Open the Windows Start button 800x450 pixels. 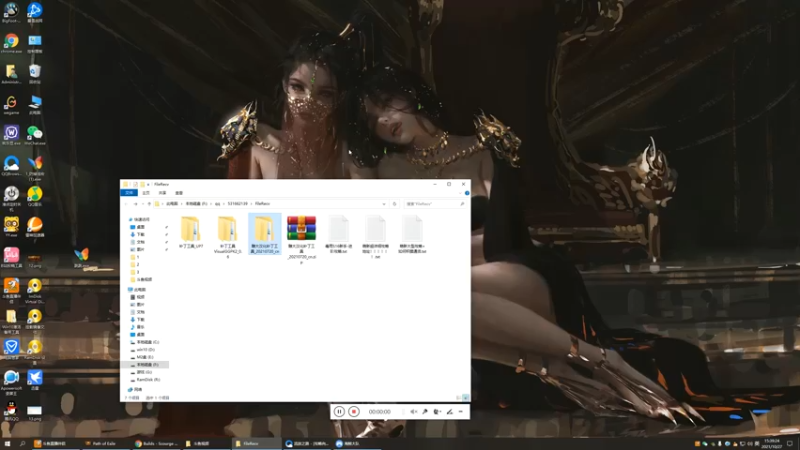click(x=7, y=443)
